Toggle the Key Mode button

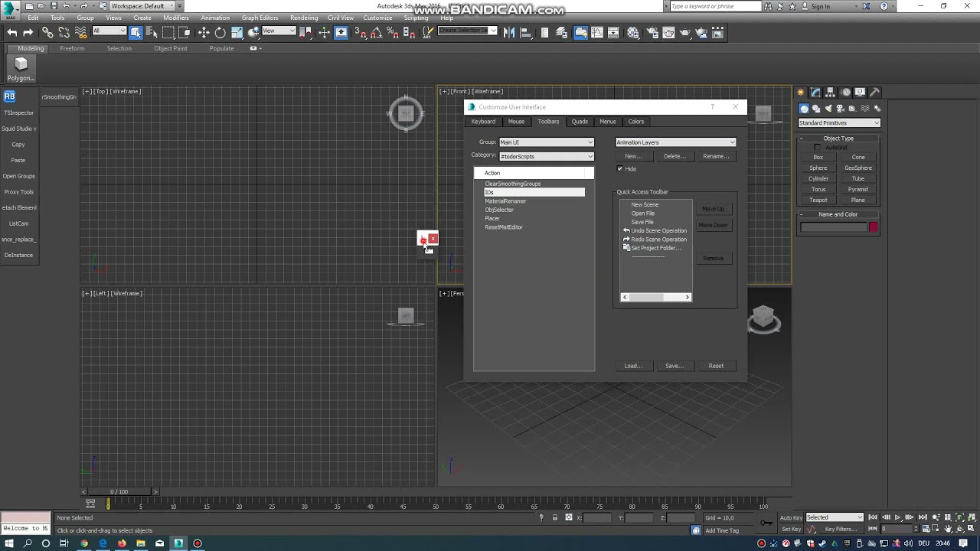pyautogui.click(x=873, y=529)
